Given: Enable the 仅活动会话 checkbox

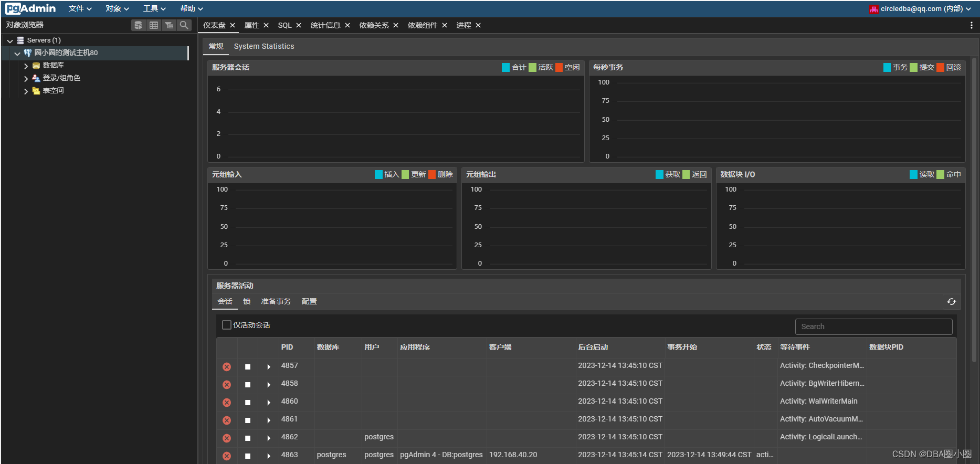Looking at the screenshot, I should [227, 325].
